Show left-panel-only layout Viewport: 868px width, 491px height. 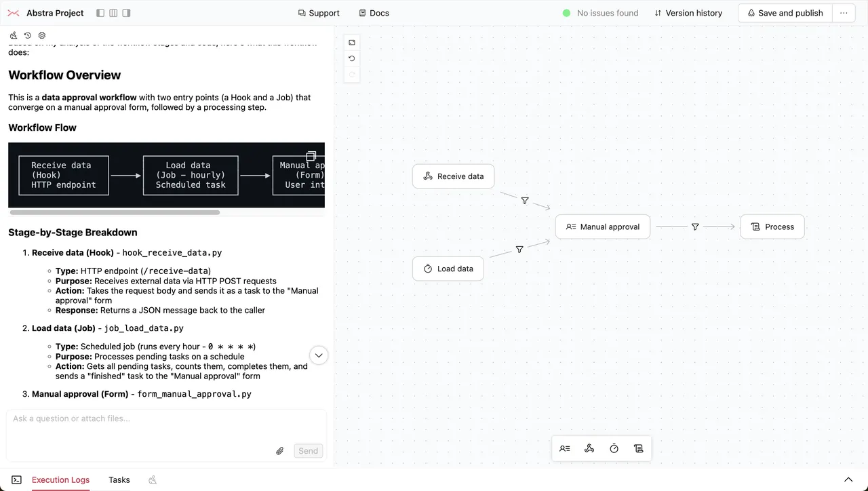pos(100,13)
